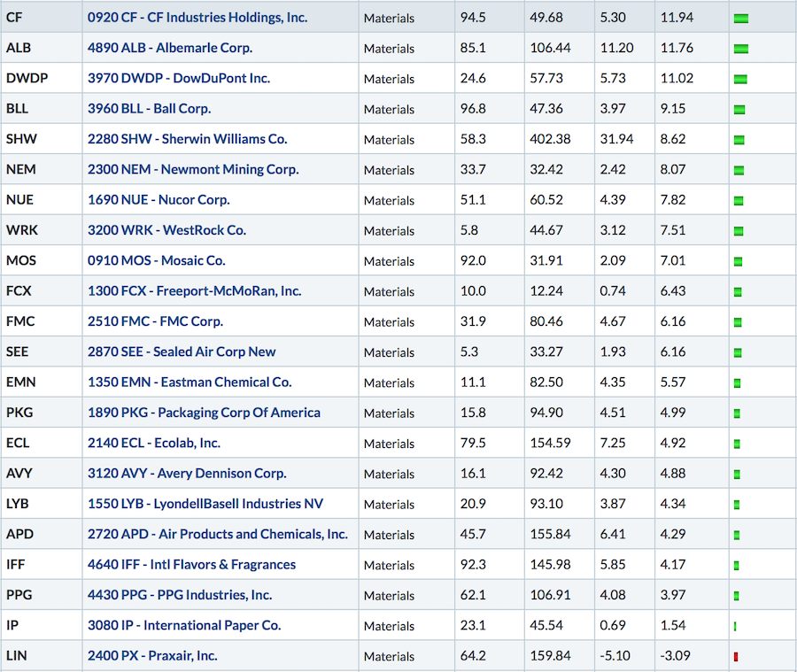Click the Ecolab, Inc. link

(x=154, y=444)
